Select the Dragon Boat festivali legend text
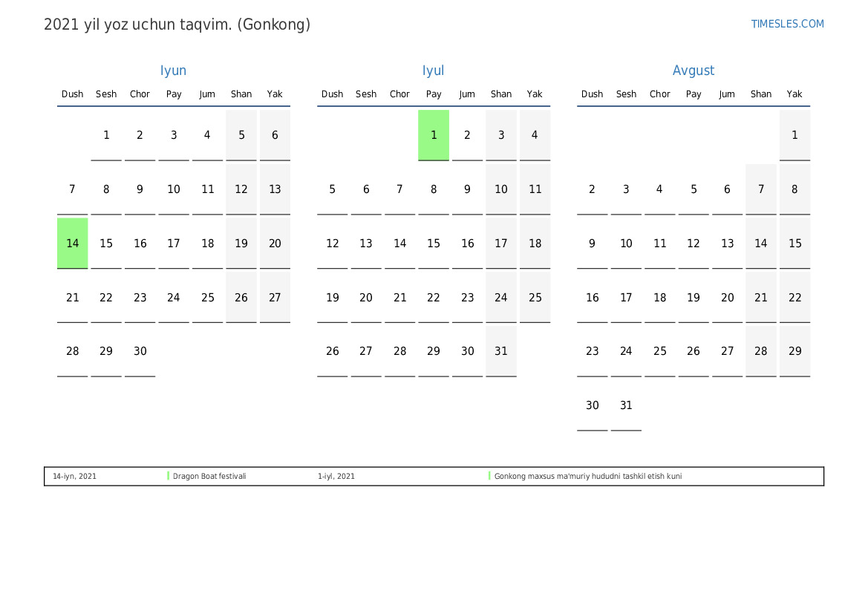868x614 pixels. coord(209,477)
